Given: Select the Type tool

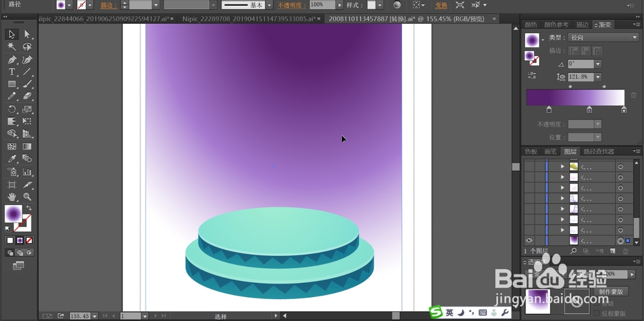Looking at the screenshot, I should (x=12, y=72).
